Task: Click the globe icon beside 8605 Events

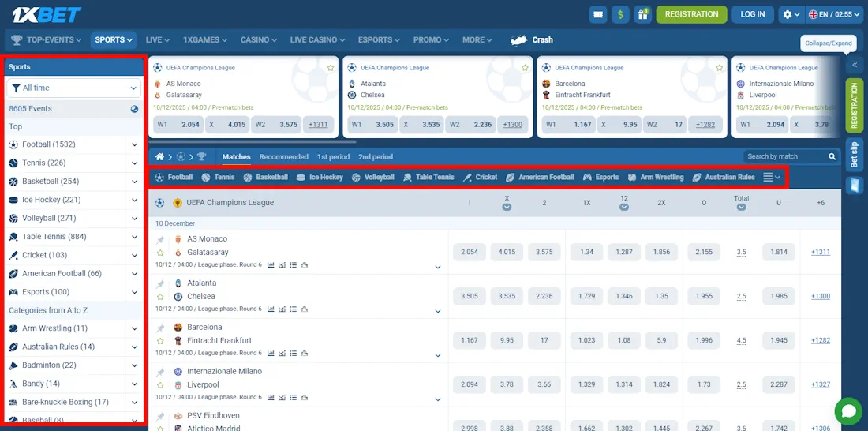Action: [x=134, y=109]
